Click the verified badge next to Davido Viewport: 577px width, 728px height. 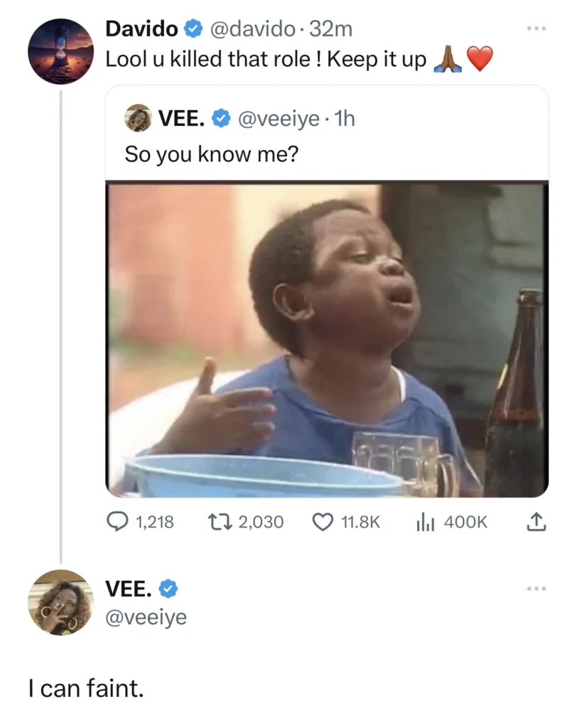[x=193, y=29]
